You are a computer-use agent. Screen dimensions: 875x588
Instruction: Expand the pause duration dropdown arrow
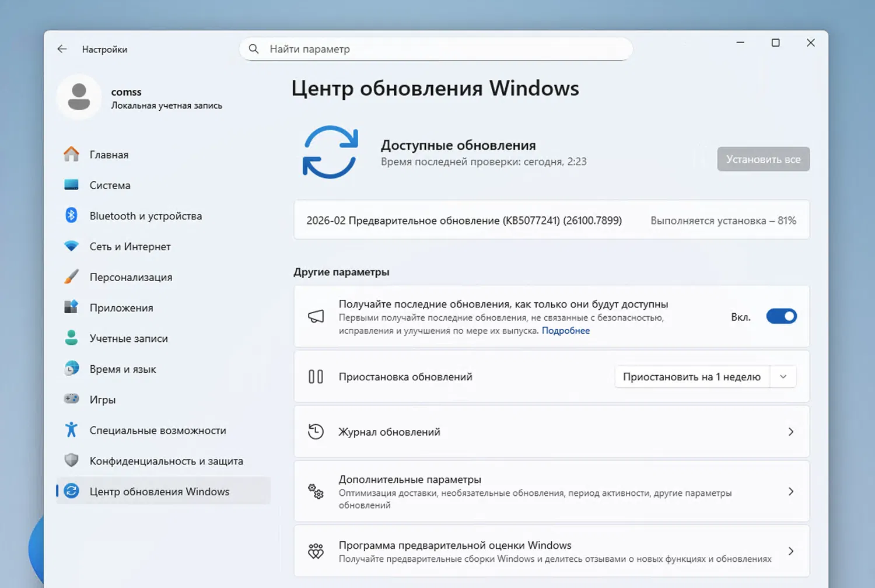[x=783, y=377]
